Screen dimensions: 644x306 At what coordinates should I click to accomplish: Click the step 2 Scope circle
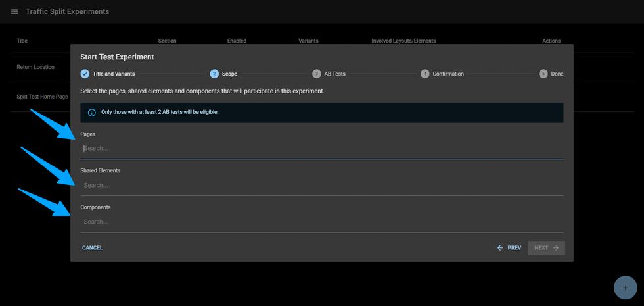tap(214, 74)
